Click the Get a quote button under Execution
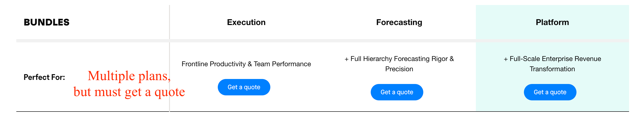 244,87
